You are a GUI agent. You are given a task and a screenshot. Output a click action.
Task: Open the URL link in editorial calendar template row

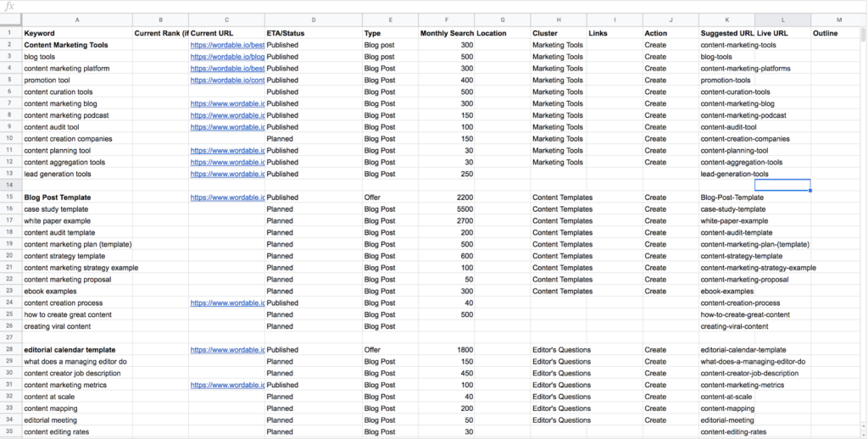point(227,350)
